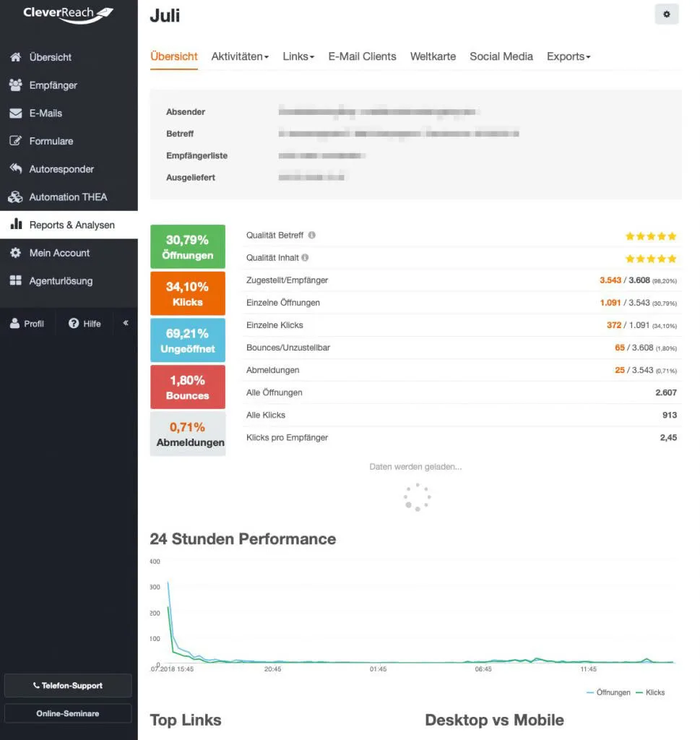
Task: Open Profil link in sidebar
Action: (27, 323)
